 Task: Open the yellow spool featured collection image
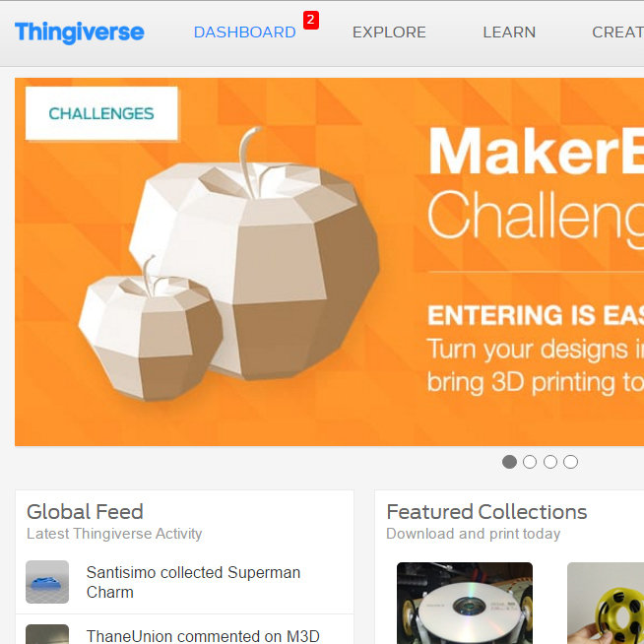[x=606, y=603]
